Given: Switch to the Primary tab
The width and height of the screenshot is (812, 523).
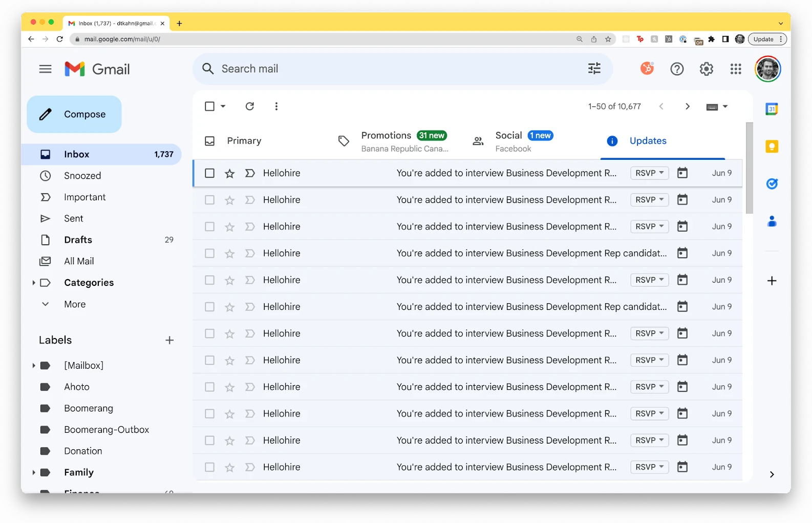Looking at the screenshot, I should [x=244, y=141].
